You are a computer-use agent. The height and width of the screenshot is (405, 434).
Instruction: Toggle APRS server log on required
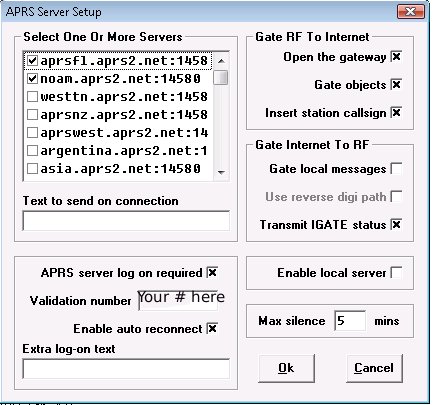coord(212,273)
